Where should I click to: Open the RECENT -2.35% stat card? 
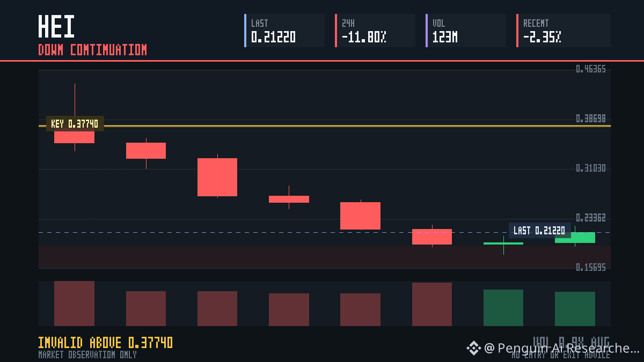coord(563,31)
